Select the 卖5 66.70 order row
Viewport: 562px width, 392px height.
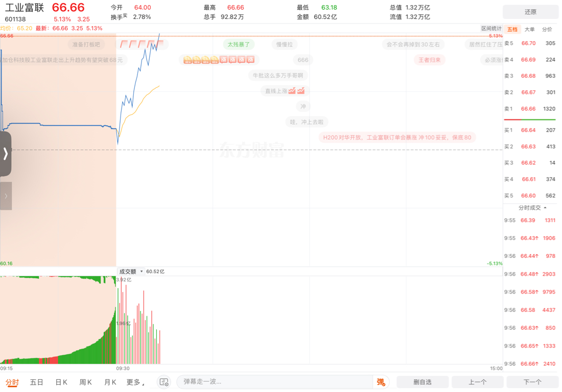[530, 43]
